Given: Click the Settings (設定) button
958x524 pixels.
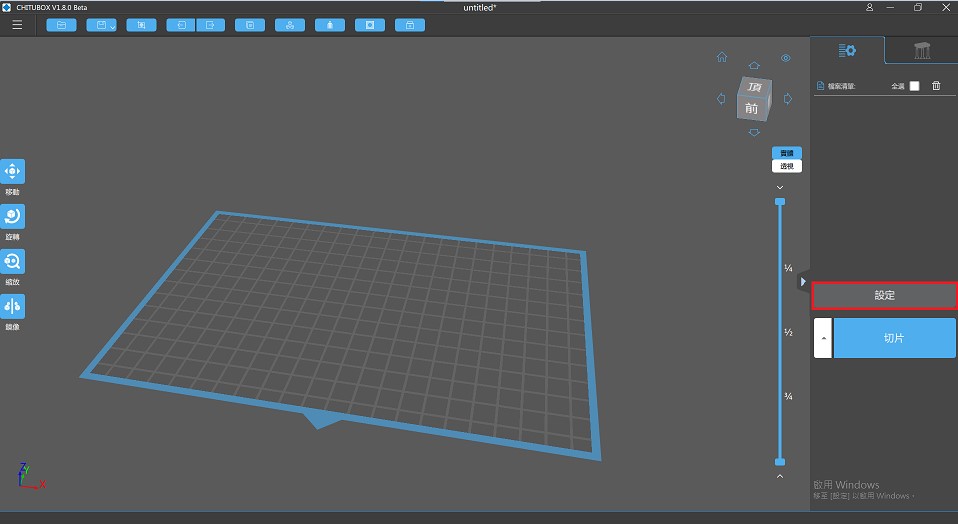Looking at the screenshot, I should coord(884,296).
